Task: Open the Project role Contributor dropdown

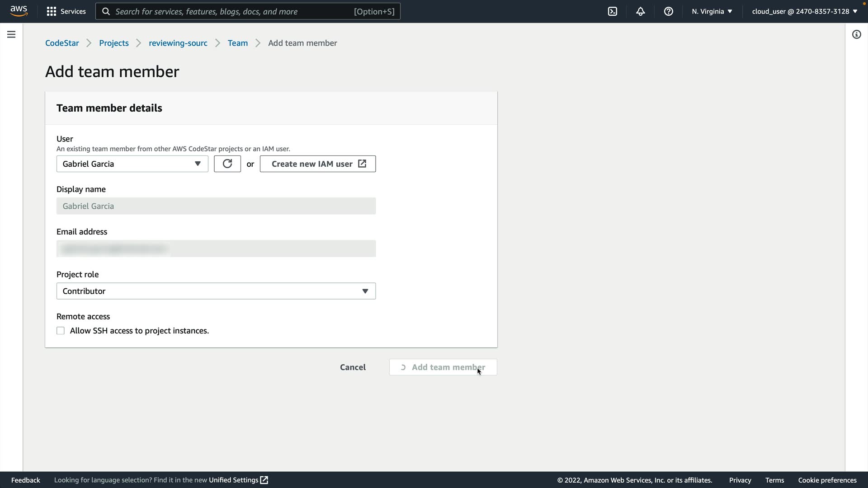Action: (x=216, y=291)
